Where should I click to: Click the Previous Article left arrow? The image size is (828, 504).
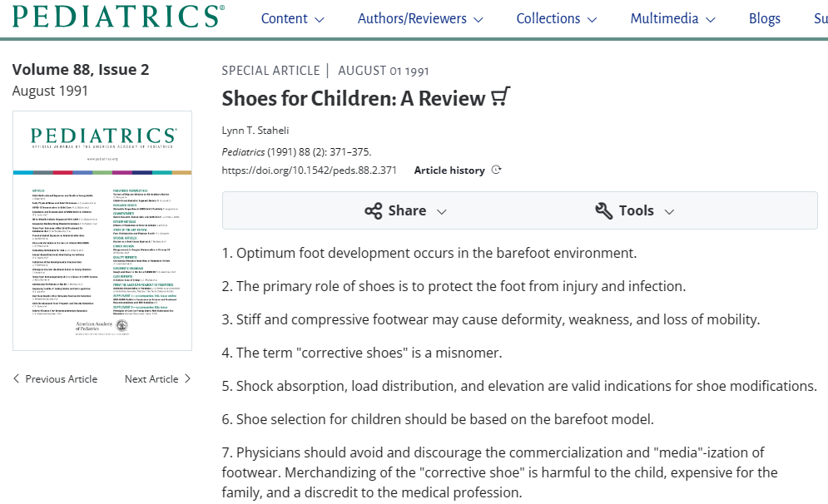click(17, 378)
